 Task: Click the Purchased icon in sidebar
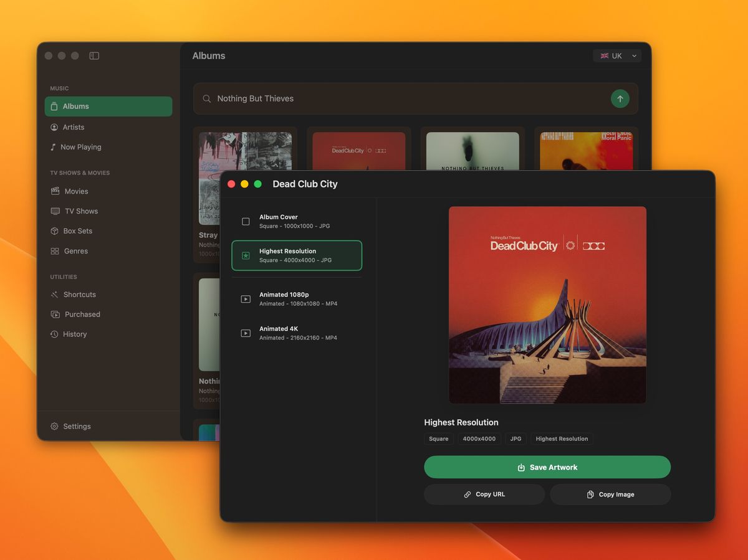click(55, 315)
